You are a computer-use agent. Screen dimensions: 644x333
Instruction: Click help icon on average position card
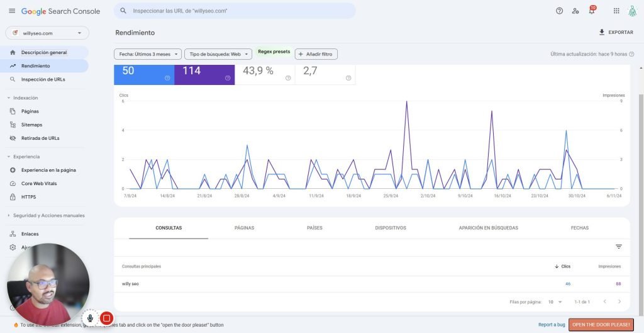[x=348, y=78]
